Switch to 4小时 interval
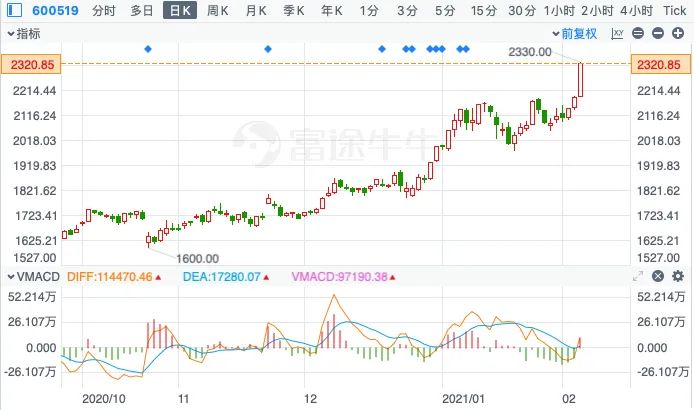The image size is (694, 410). (636, 10)
